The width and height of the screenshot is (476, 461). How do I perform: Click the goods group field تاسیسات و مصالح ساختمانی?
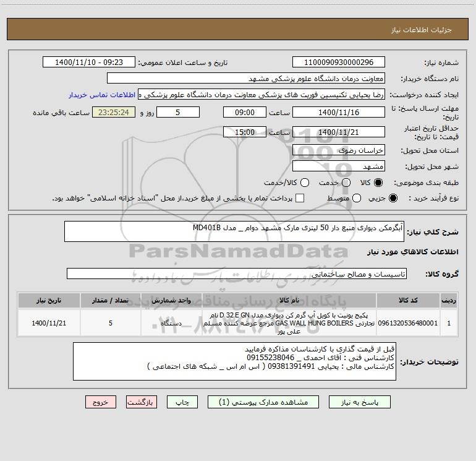click(x=237, y=274)
